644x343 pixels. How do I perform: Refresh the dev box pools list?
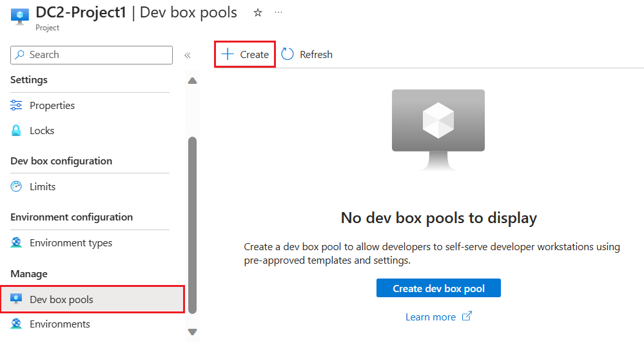307,54
